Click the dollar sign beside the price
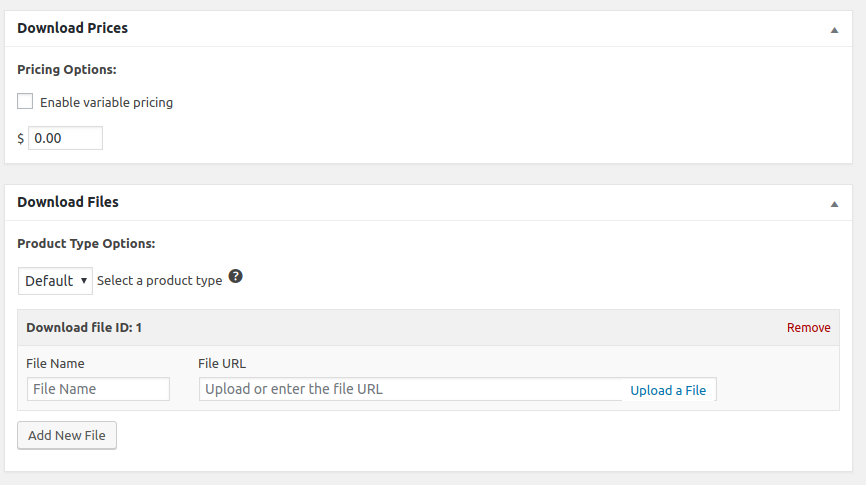The height and width of the screenshot is (485, 866). 21,139
